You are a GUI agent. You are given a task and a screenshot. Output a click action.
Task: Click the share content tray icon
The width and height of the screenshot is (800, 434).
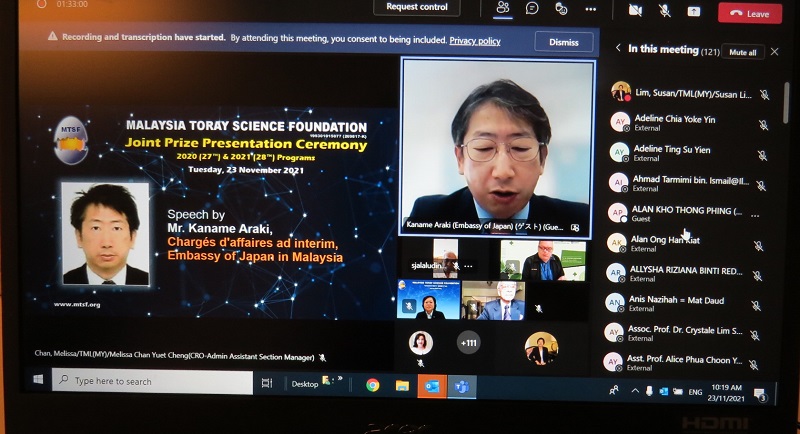694,11
